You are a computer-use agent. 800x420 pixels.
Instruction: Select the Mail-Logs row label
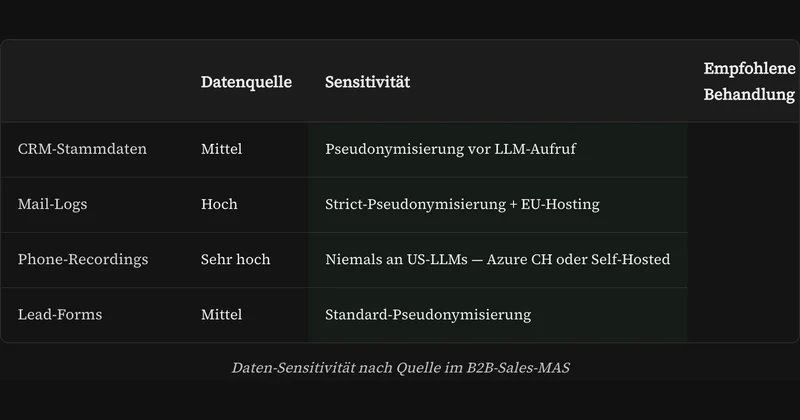click(x=53, y=204)
